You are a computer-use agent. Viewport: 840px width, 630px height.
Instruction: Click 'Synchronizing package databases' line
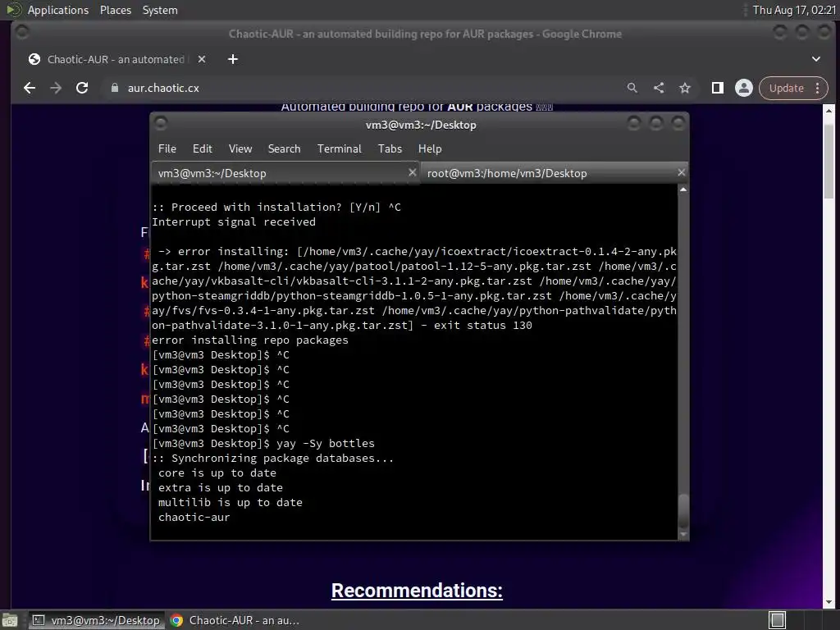point(273,458)
